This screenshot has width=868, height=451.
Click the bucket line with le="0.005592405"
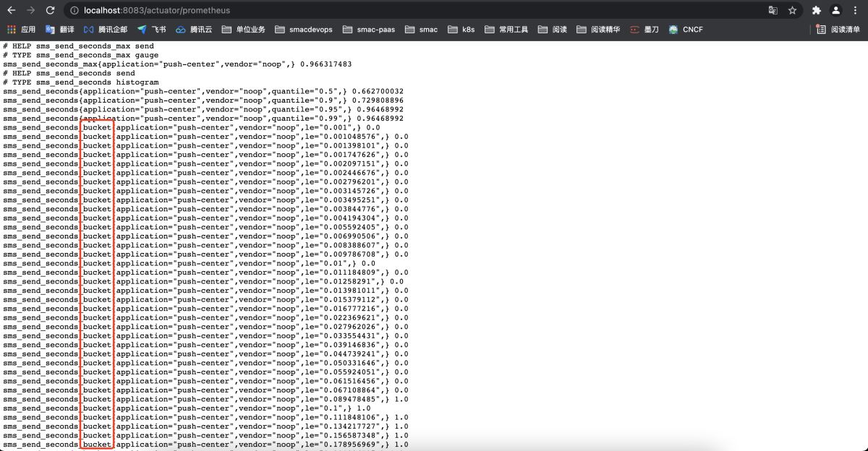[205, 227]
